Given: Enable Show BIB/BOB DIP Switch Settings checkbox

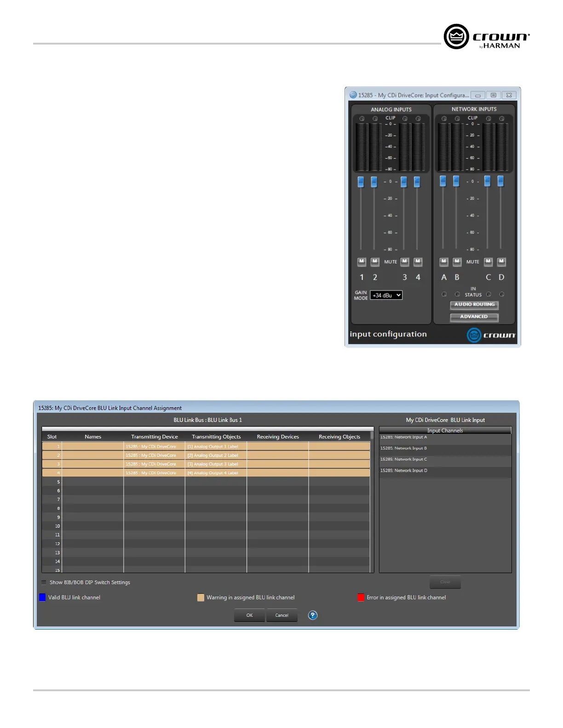Looking at the screenshot, I should [44, 582].
